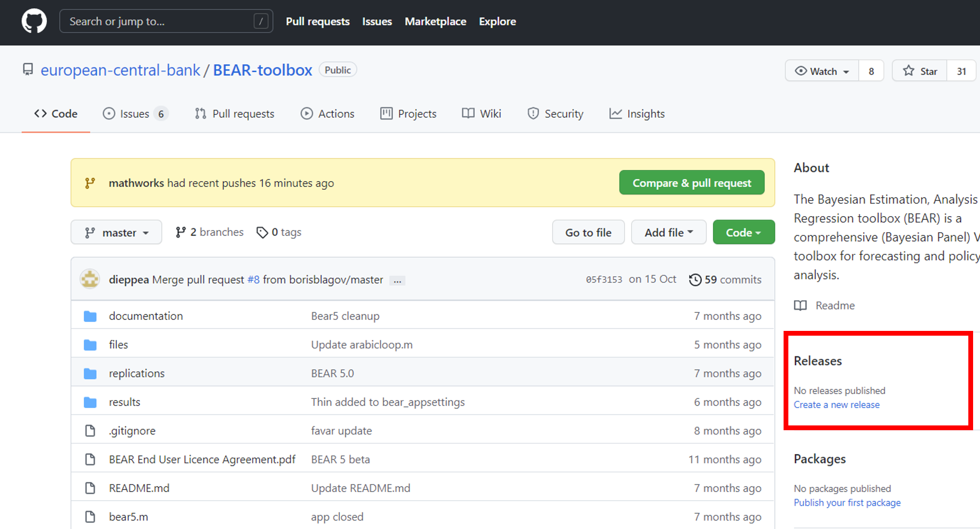980x529 pixels.
Task: Open the Watch notifications dropdown
Action: (822, 71)
